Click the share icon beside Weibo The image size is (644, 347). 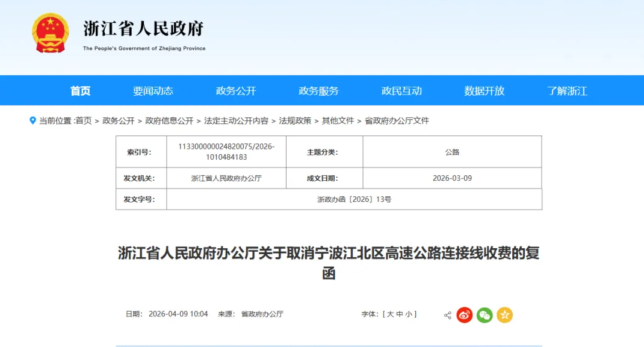(447, 315)
